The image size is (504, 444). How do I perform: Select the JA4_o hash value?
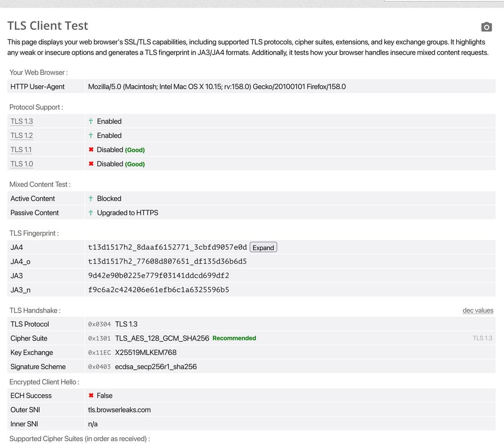(x=168, y=262)
